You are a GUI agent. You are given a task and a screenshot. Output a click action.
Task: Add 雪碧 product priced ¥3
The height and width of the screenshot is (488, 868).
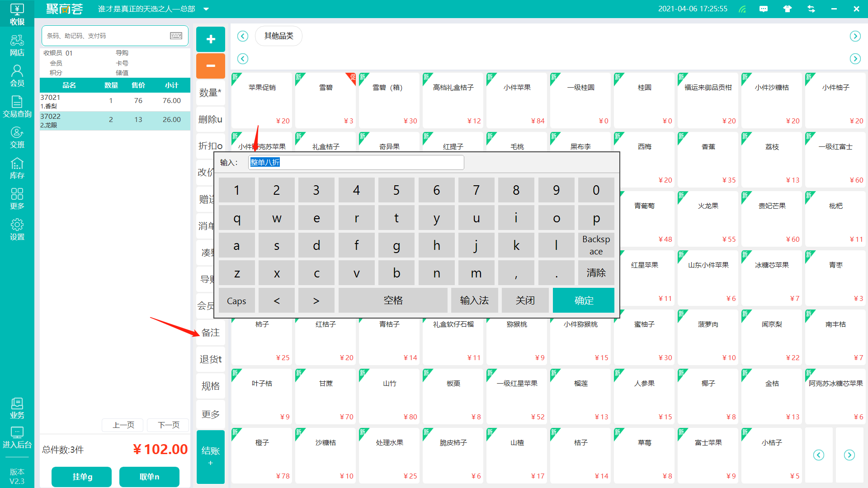(x=325, y=101)
